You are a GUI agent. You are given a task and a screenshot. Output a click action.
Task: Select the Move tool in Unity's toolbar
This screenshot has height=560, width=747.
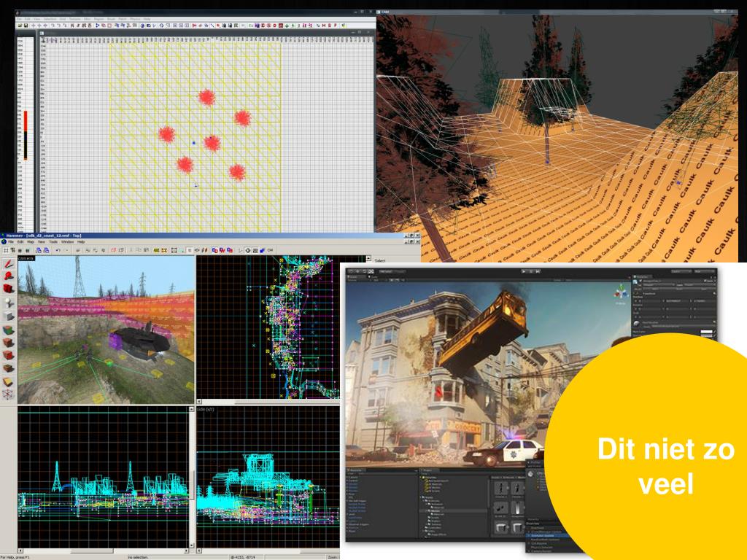(357, 271)
